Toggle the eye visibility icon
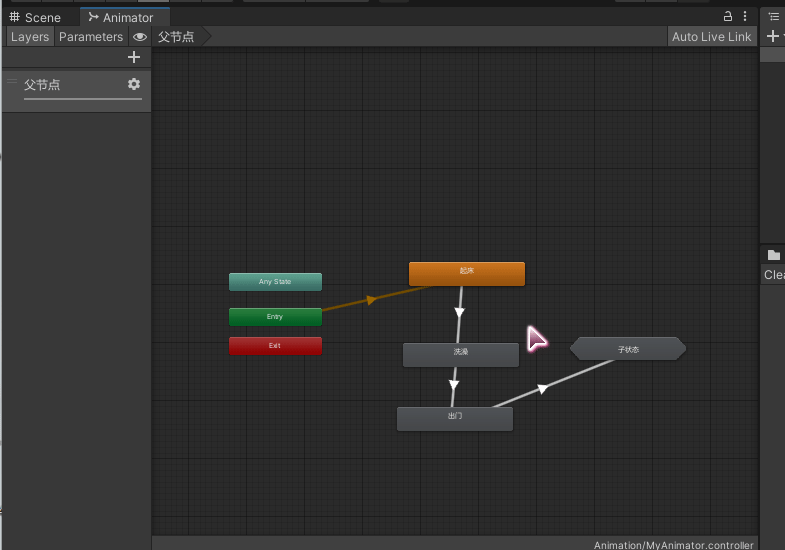This screenshot has width=785, height=550. tap(140, 37)
